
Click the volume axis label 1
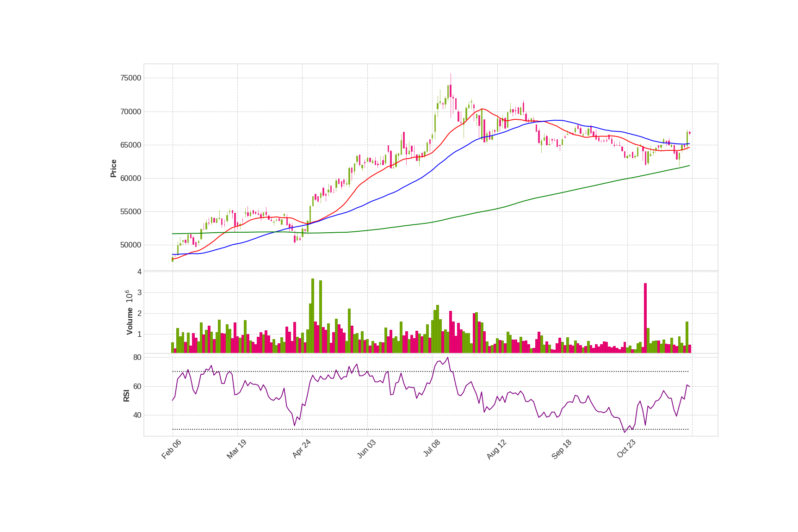point(139,334)
